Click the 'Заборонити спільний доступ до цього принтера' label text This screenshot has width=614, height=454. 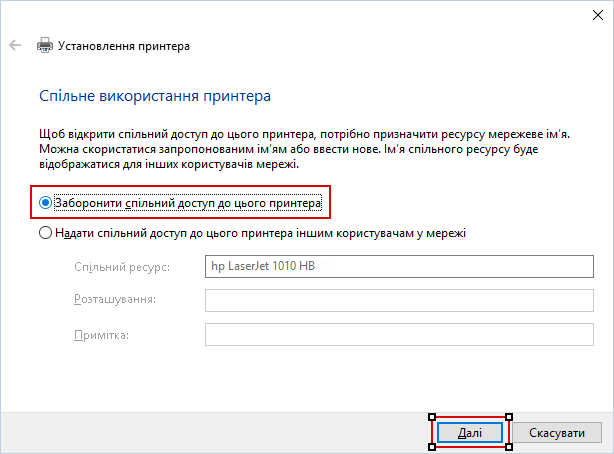[189, 203]
